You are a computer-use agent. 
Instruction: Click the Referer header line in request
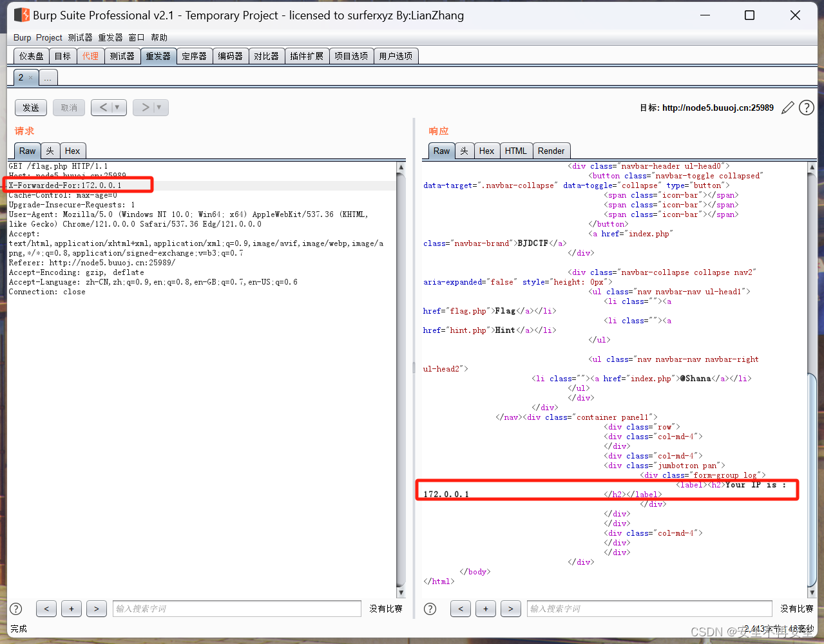pyautogui.click(x=92, y=263)
